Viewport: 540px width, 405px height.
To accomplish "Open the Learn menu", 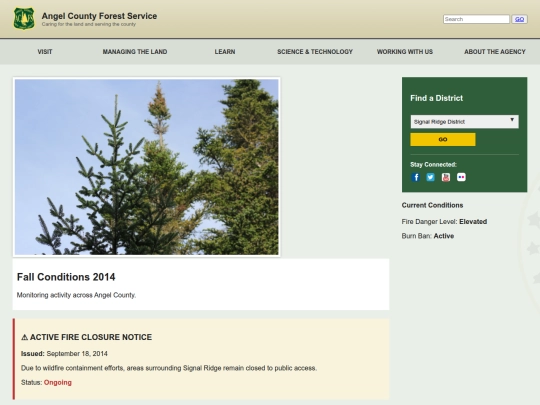I will [x=225, y=52].
